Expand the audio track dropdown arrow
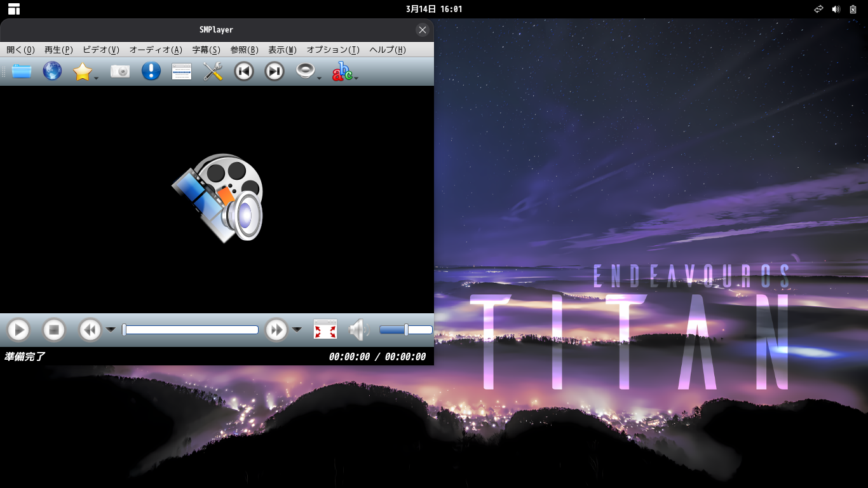Image resolution: width=868 pixels, height=488 pixels. point(319,78)
